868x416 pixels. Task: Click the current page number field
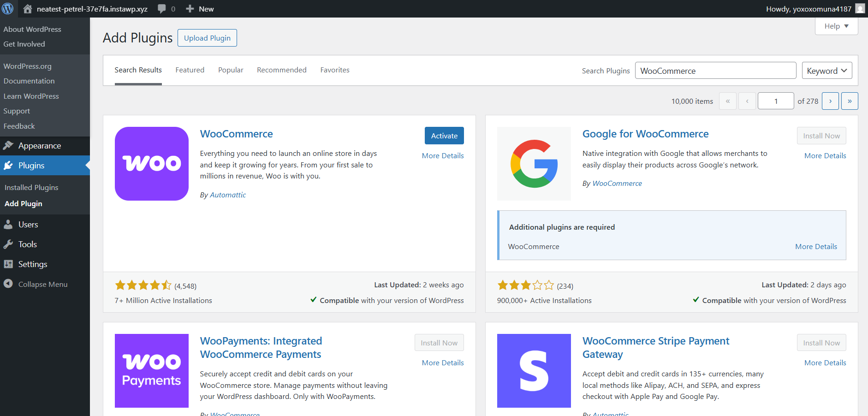pos(776,101)
